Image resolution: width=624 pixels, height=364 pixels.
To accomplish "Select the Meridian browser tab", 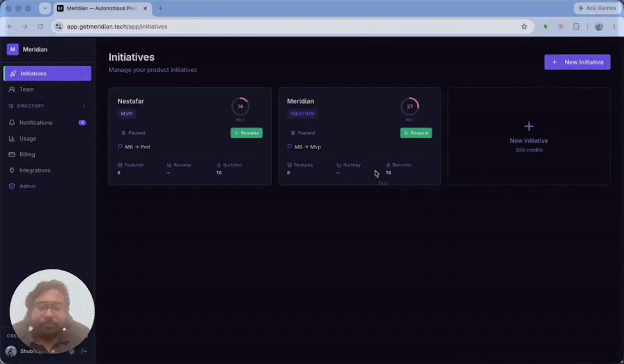I will pos(102,8).
